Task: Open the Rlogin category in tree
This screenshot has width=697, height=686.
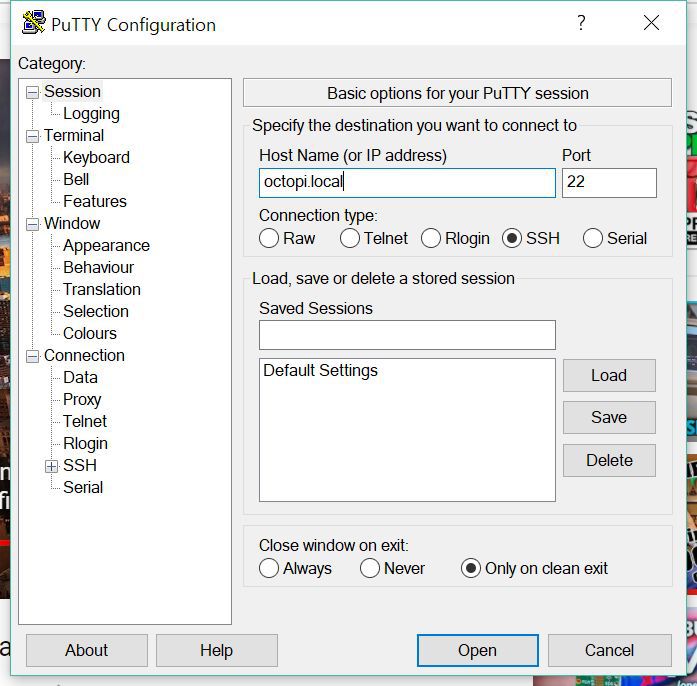Action: point(85,443)
